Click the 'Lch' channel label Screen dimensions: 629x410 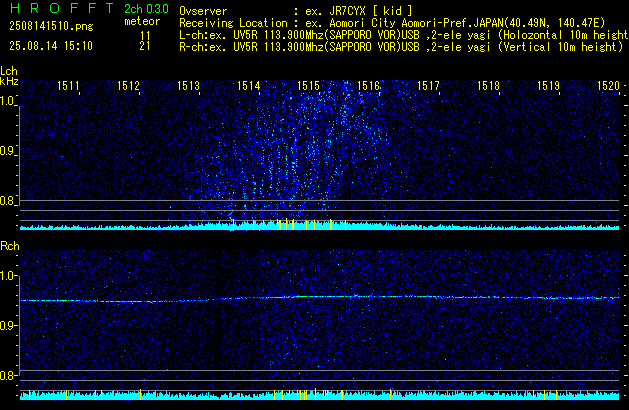(x=9, y=71)
